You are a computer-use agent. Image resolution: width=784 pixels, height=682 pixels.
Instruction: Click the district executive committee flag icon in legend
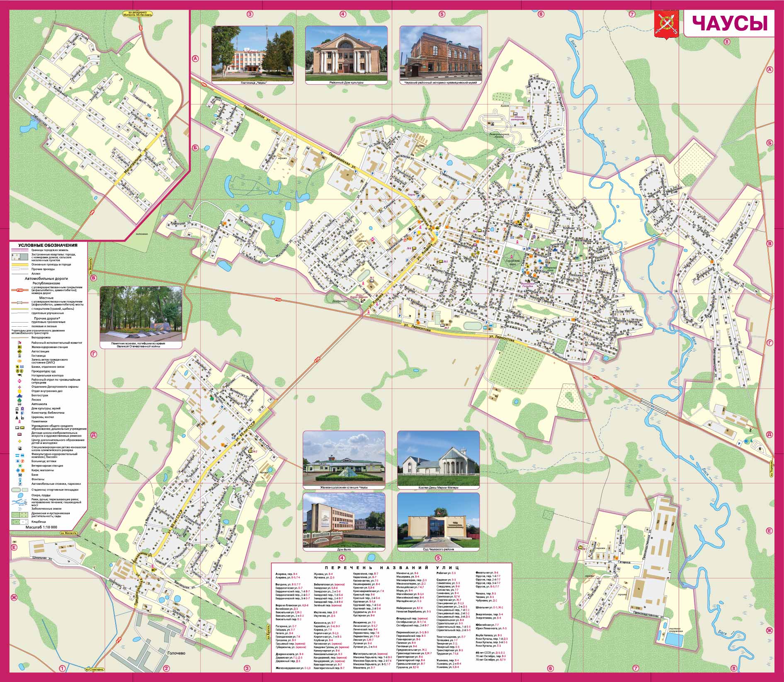coord(19,343)
